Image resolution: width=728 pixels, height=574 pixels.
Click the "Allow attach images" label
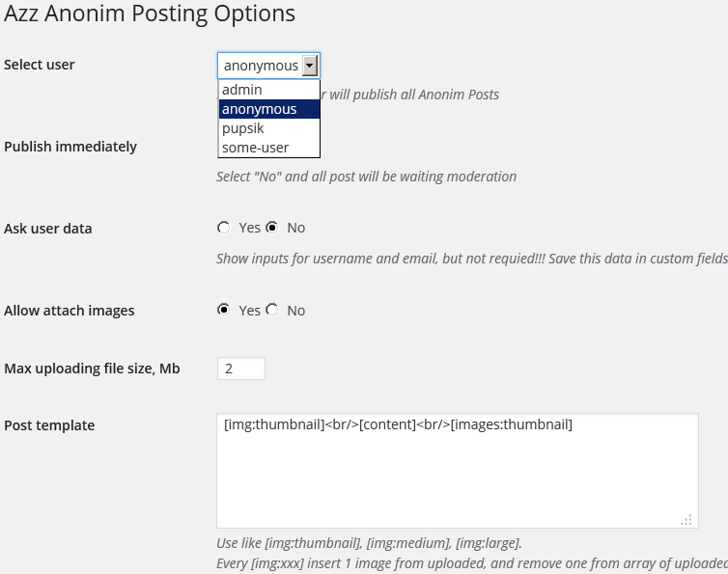[x=70, y=311]
